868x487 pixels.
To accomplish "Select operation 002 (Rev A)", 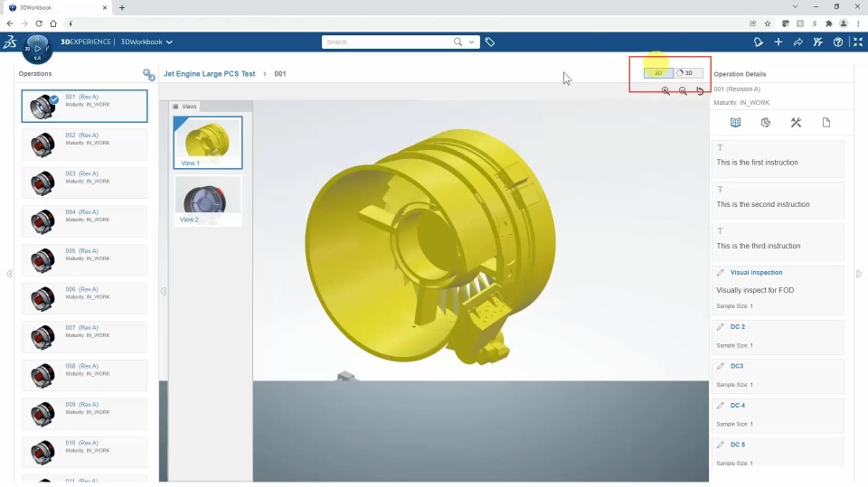I will click(x=85, y=145).
